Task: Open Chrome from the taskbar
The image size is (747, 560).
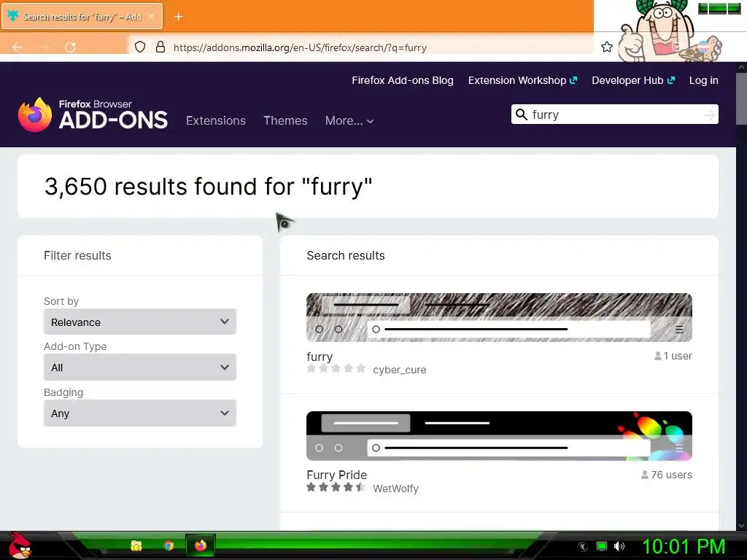Action: click(169, 545)
